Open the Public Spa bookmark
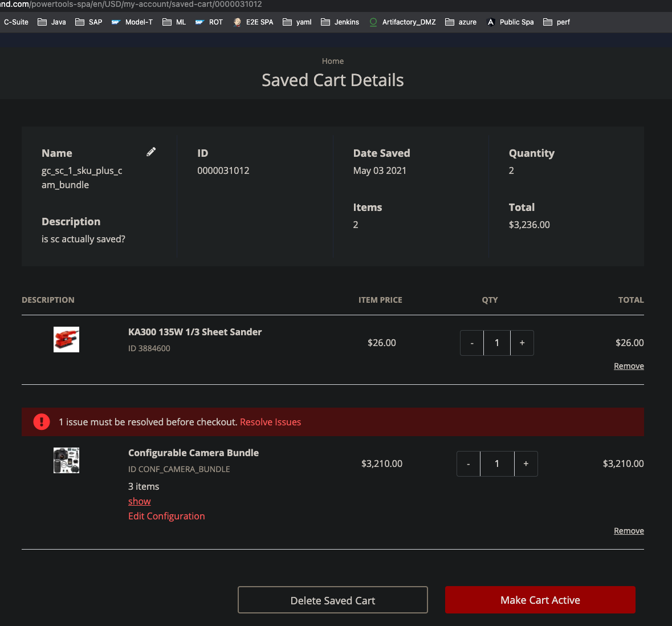 [510, 22]
